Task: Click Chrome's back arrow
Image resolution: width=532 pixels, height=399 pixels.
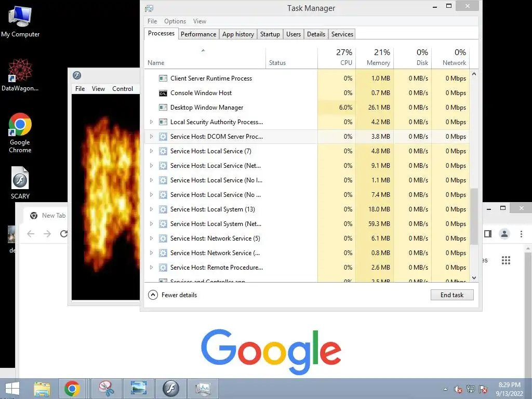Action: 31,233
